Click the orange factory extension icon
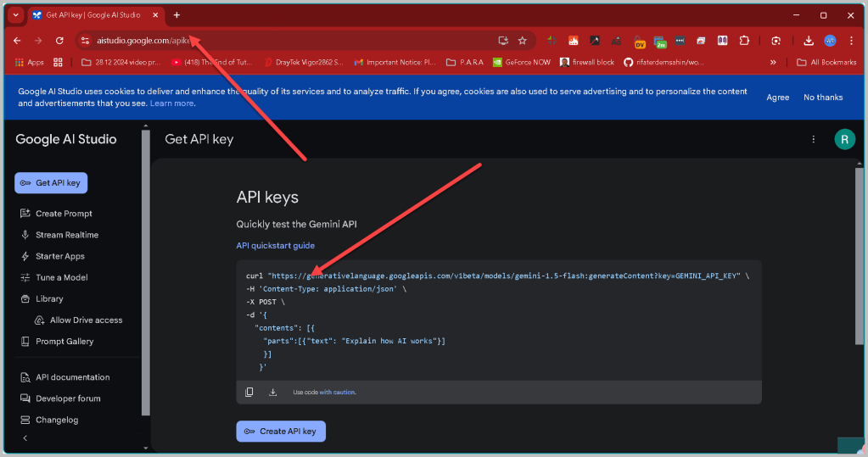 (574, 41)
